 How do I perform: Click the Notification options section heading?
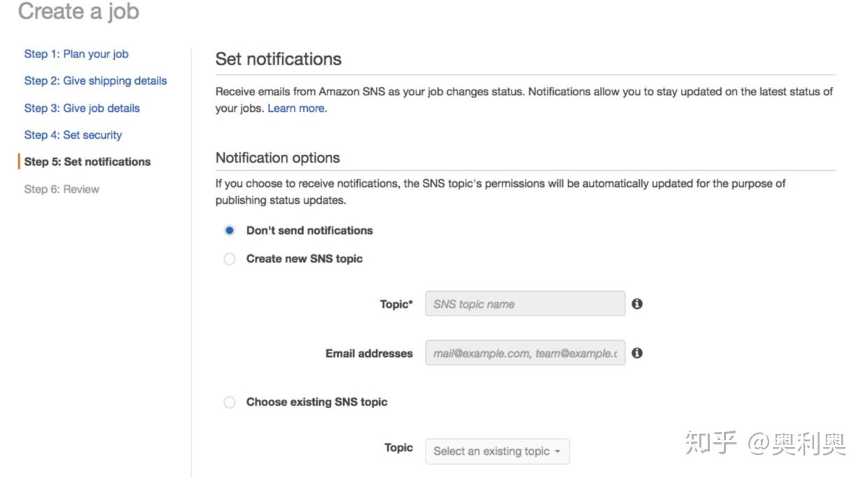[278, 157]
